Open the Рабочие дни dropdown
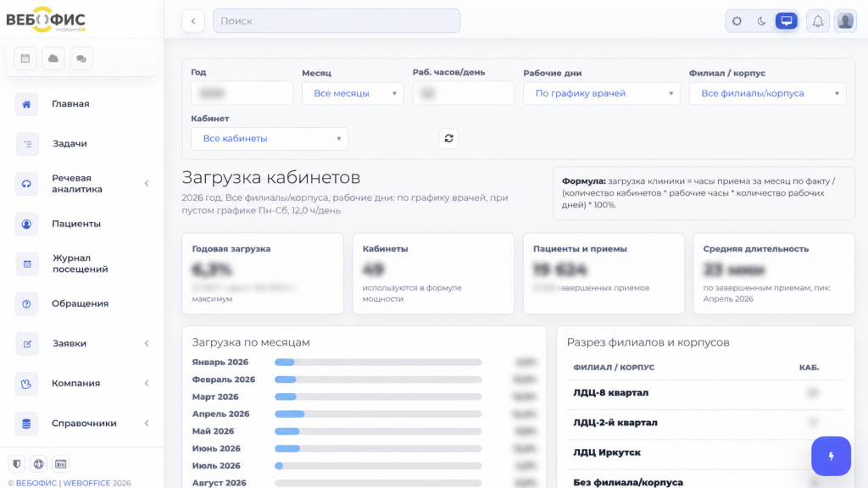Viewport: 868px width, 488px height. click(x=602, y=93)
